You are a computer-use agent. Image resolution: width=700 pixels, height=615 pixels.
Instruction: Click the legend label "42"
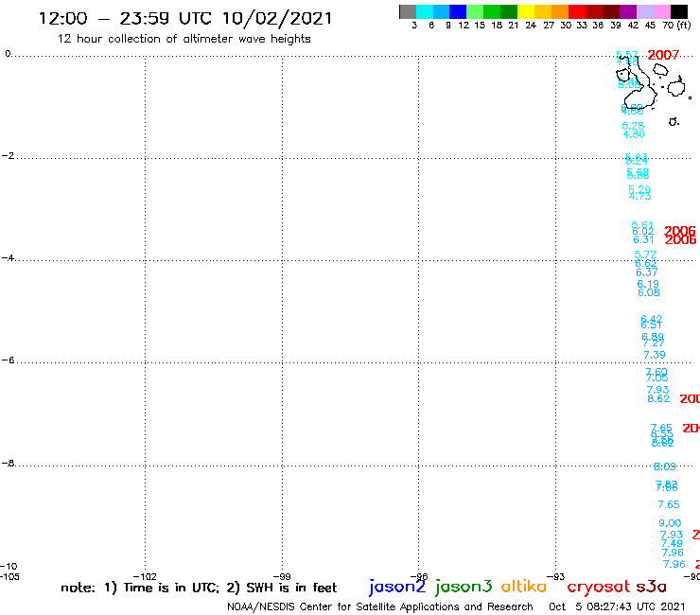click(x=633, y=25)
